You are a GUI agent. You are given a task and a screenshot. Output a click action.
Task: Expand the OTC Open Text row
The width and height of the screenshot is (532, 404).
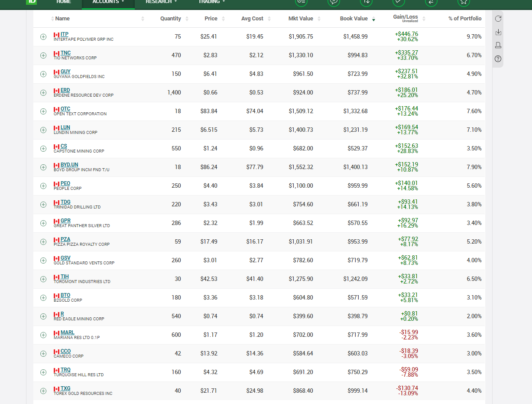pos(43,111)
